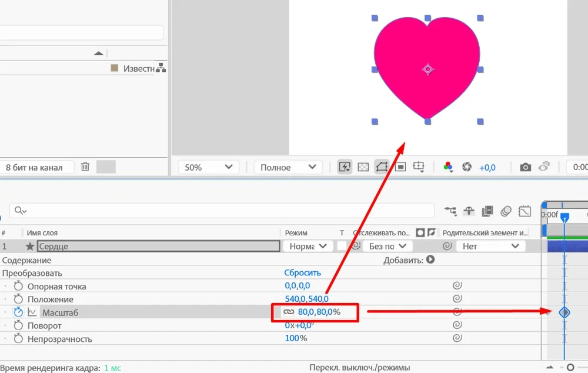588x373 pixels.
Task: Toggle stopwatch for Поворот
Action: (x=18, y=325)
